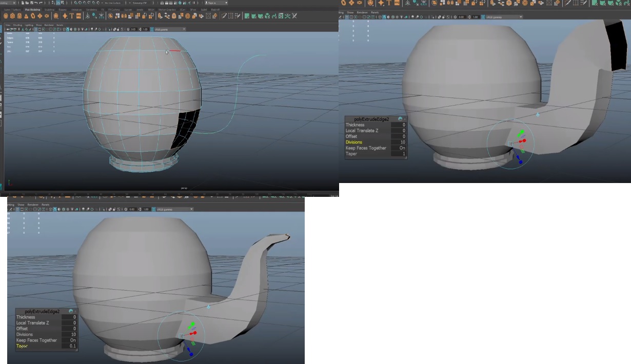631x364 pixels.
Task: Click the Divisions label in Taper 1 panel
Action: [354, 142]
